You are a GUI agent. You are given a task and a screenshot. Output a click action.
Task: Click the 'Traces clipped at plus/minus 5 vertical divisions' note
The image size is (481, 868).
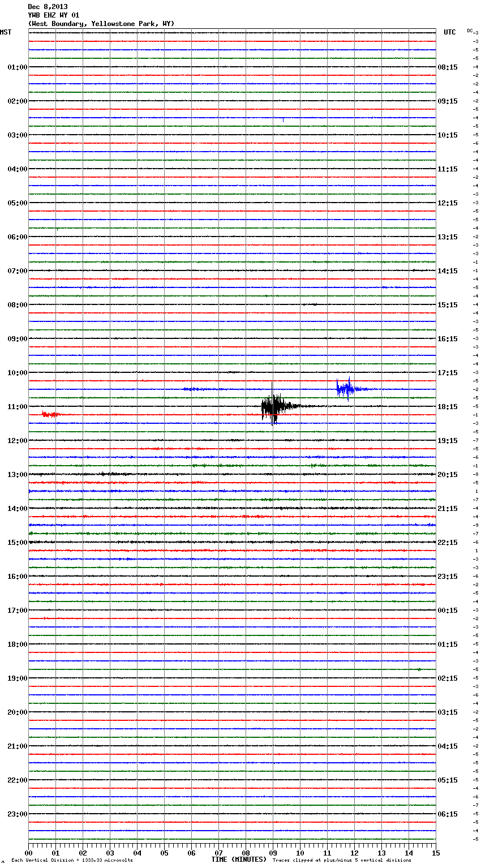click(x=342, y=860)
